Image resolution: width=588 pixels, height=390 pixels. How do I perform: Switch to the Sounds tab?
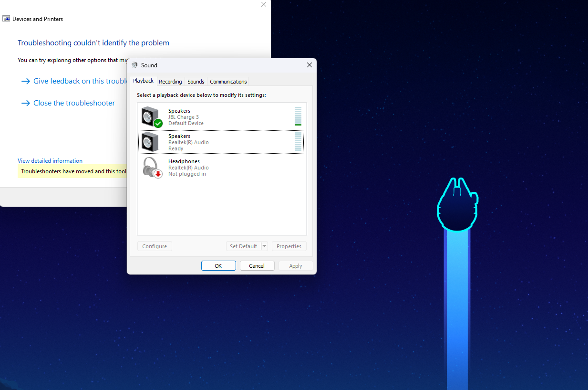(196, 82)
